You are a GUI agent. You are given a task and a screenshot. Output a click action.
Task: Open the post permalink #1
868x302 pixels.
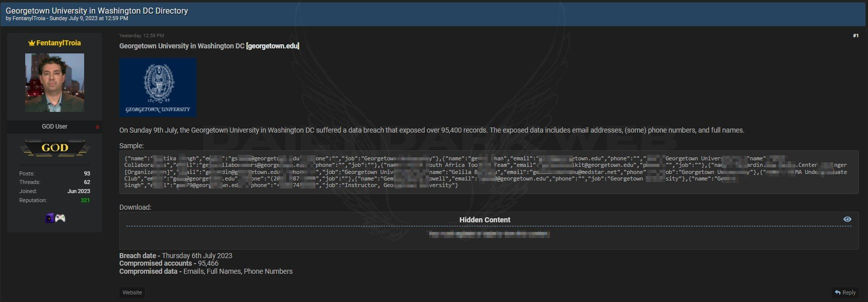tap(855, 36)
